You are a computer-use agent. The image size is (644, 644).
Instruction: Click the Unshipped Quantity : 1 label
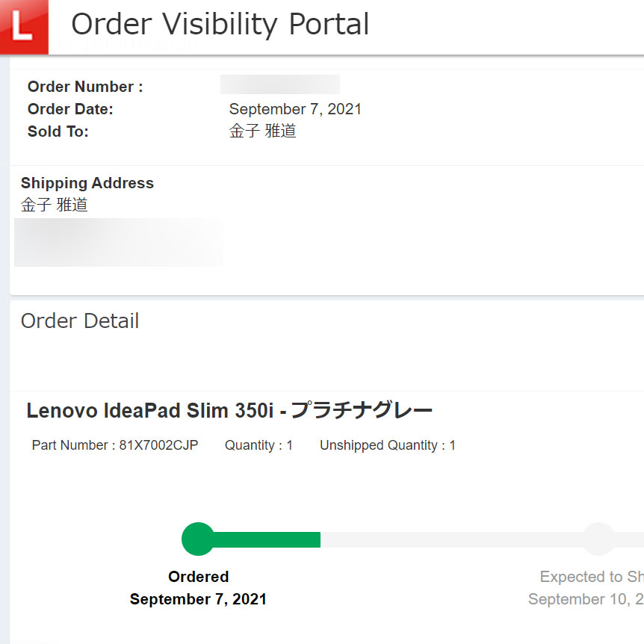pyautogui.click(x=387, y=445)
